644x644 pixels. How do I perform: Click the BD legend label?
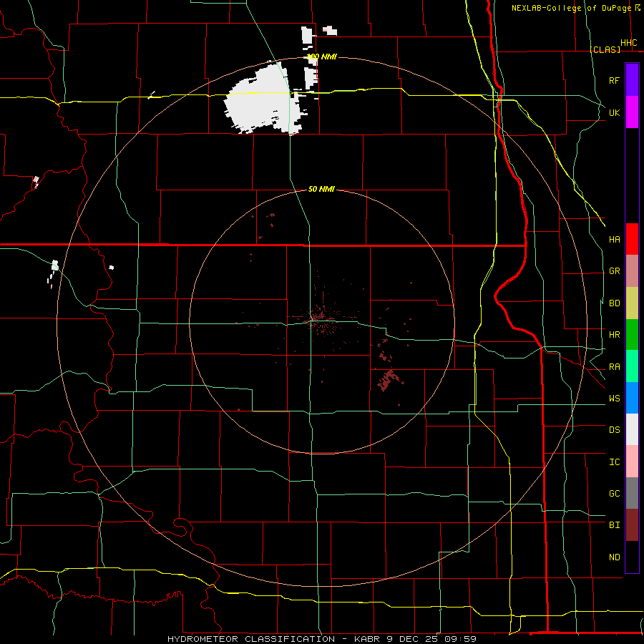[614, 303]
